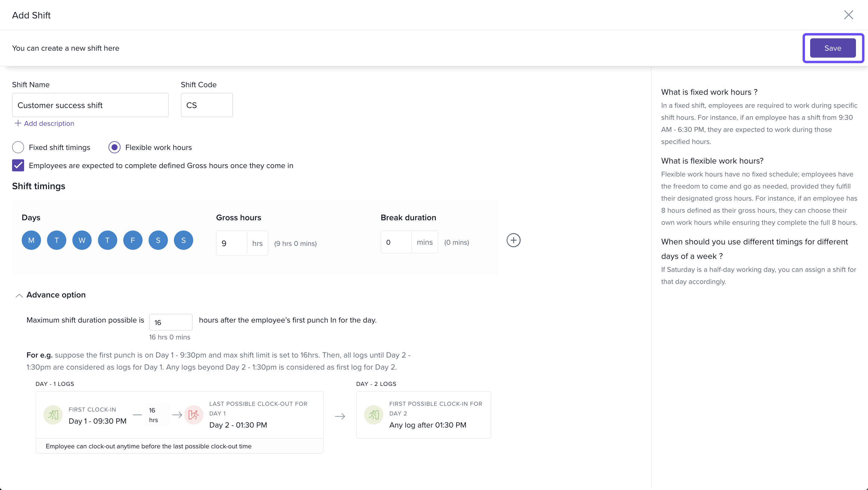This screenshot has width=868, height=490.
Task: Toggle the Wednesday day circle
Action: coord(82,240)
